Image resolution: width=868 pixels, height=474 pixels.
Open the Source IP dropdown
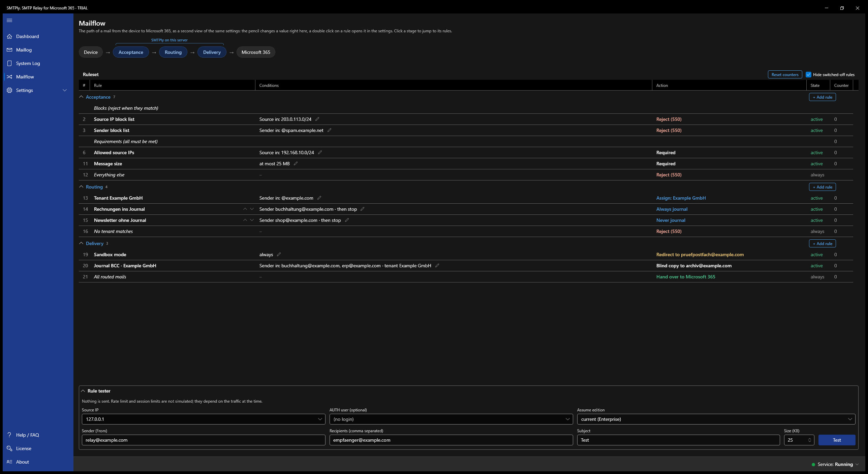204,419
